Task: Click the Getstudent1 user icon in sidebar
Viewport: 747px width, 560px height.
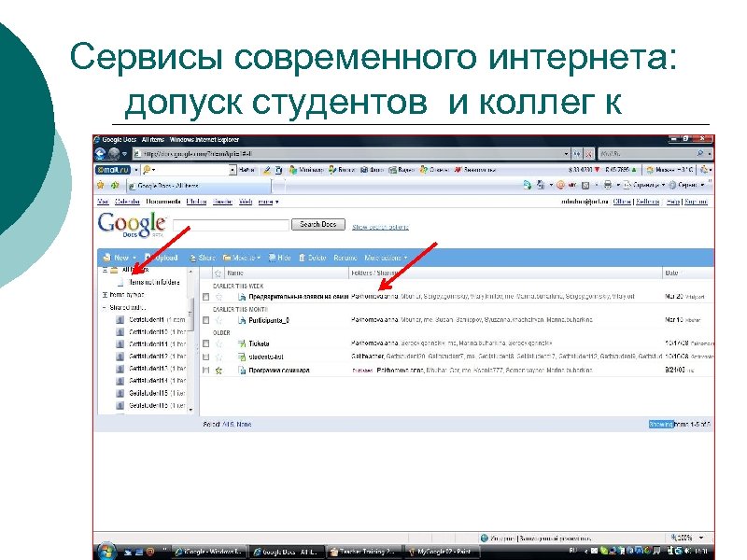Action: click(x=120, y=319)
